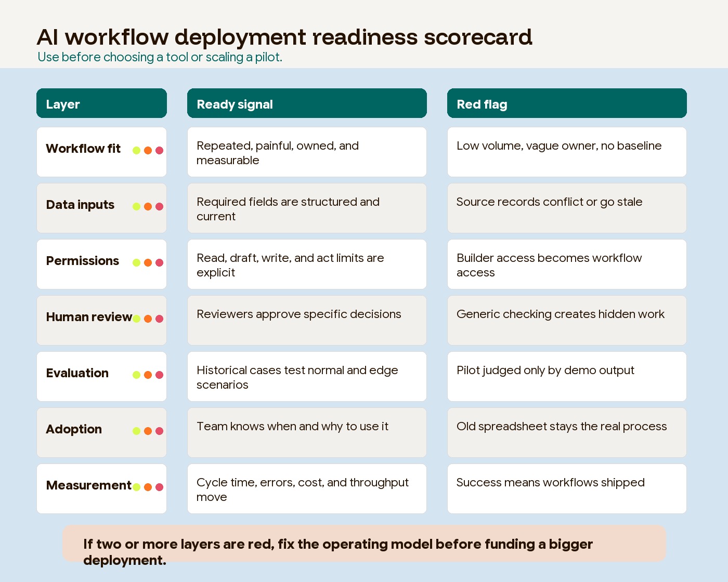Click 'Cycle time, errors, cost, and throughput' cell
This screenshot has height=582, width=728.
pyautogui.click(x=307, y=489)
